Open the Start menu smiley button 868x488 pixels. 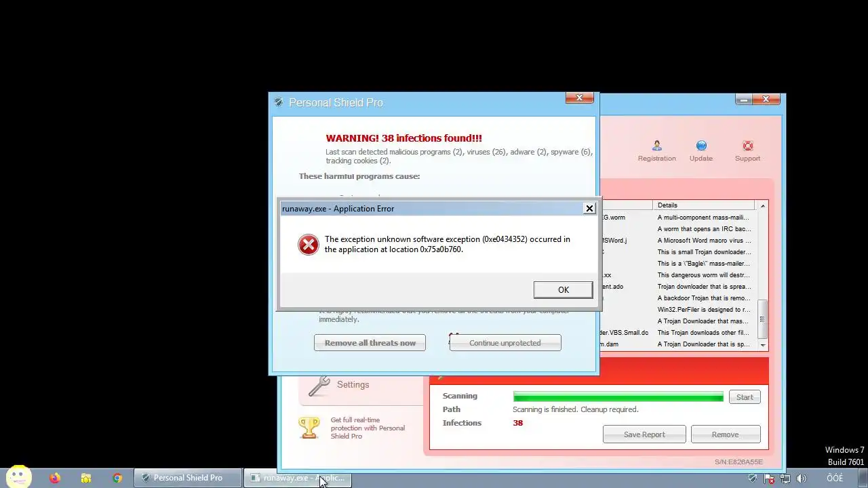18,476
